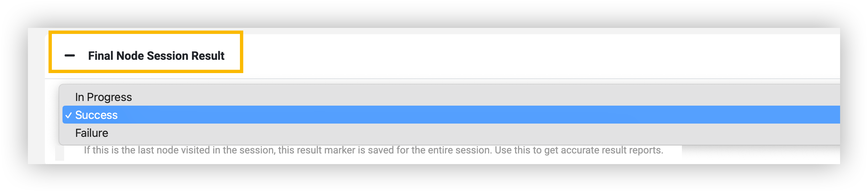Click inside the yellow highlighted header box

click(146, 52)
